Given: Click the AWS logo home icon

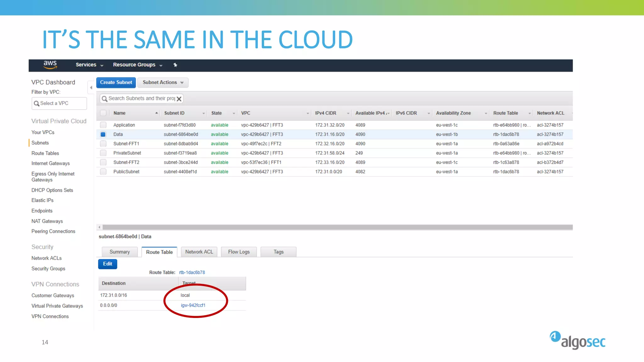Looking at the screenshot, I should coord(50,64).
